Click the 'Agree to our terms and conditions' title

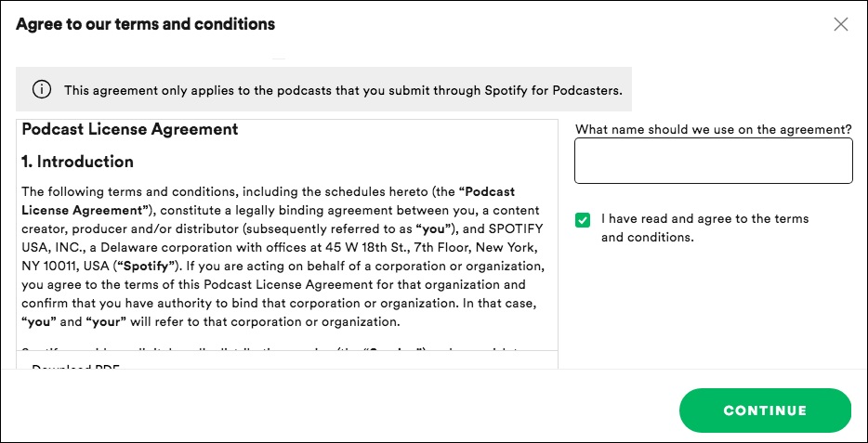click(146, 24)
